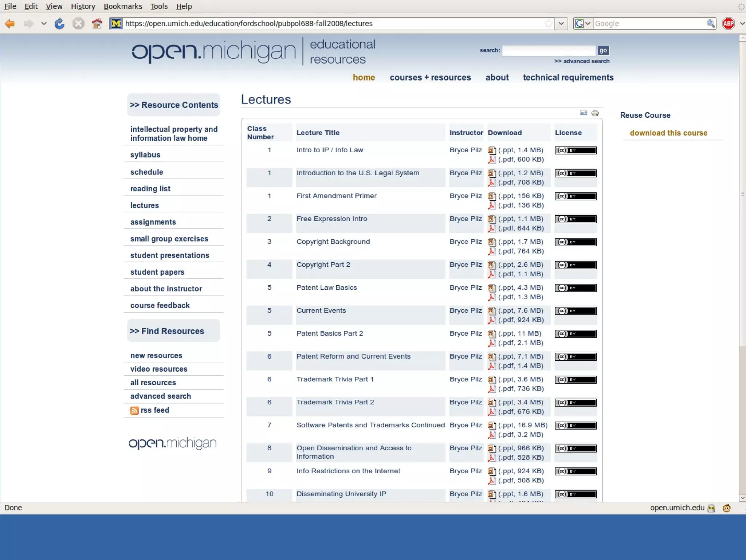Reload the page with refresh icon
The height and width of the screenshot is (560, 746).
[x=59, y=24]
